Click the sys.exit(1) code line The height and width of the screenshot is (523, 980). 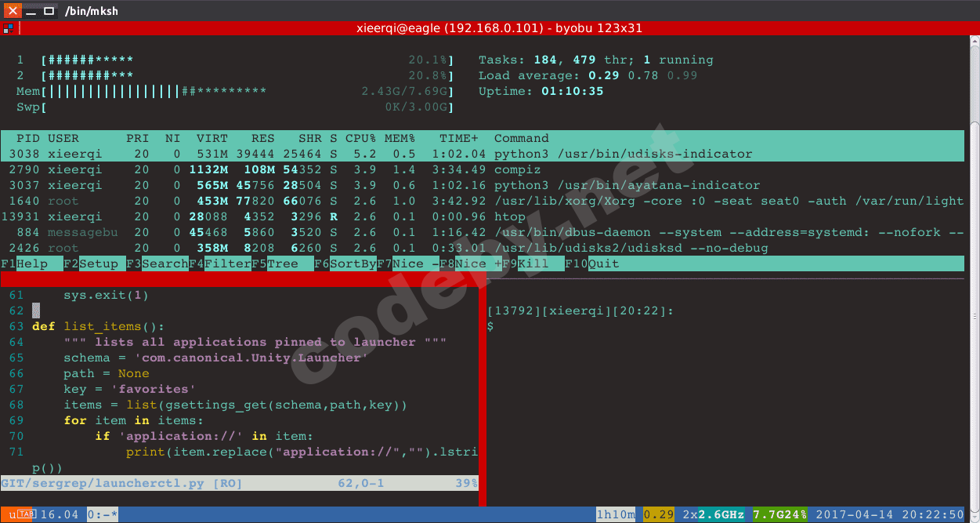coord(106,295)
